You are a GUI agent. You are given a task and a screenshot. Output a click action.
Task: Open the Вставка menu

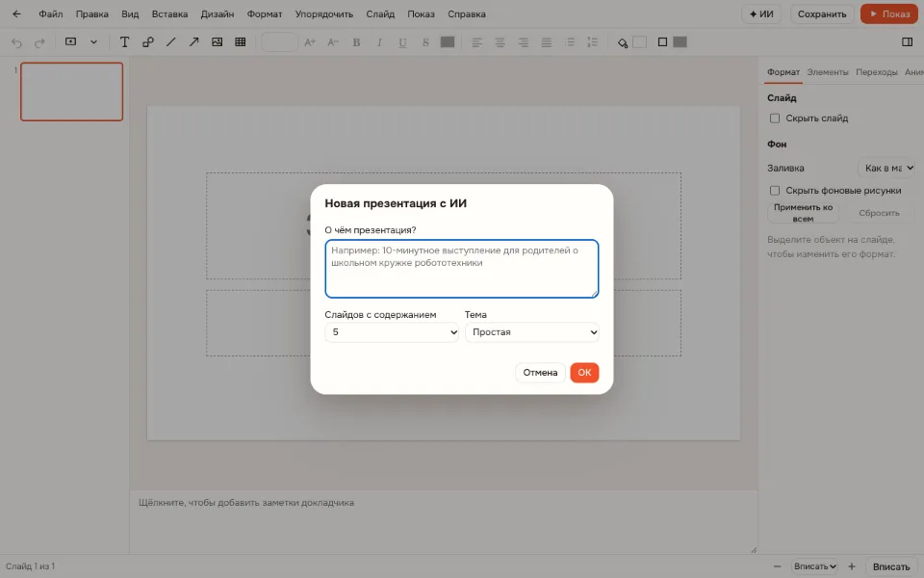pos(169,14)
